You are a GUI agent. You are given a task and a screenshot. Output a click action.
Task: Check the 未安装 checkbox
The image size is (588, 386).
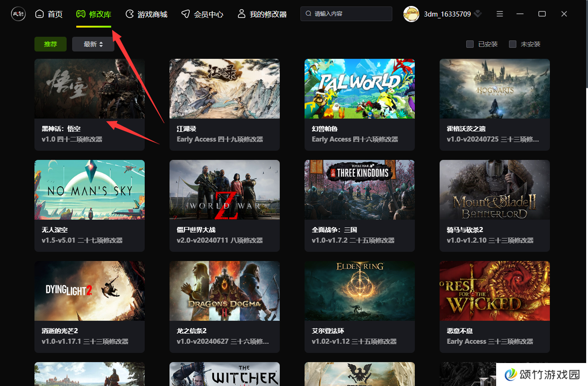513,44
